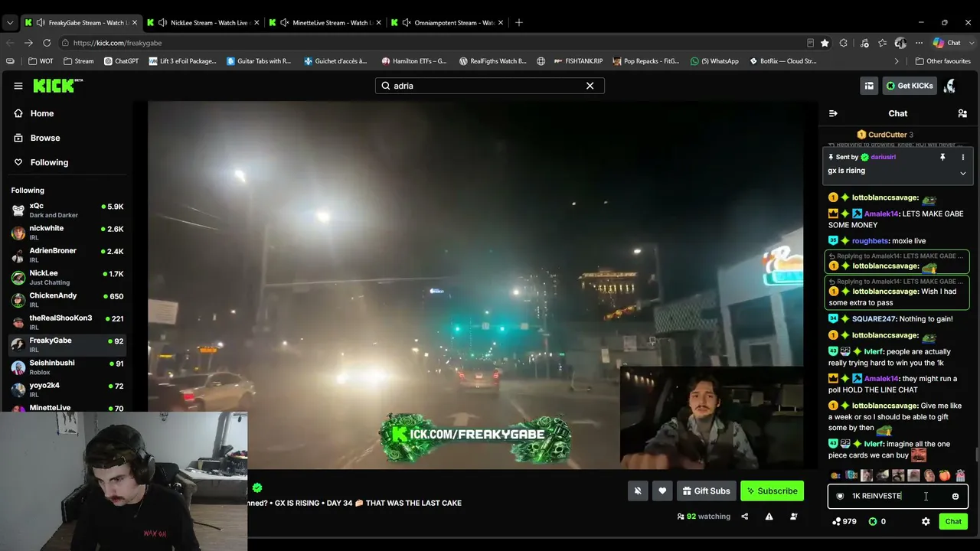The image size is (980, 551).
Task: Open chat users list icon
Action: 962,113
